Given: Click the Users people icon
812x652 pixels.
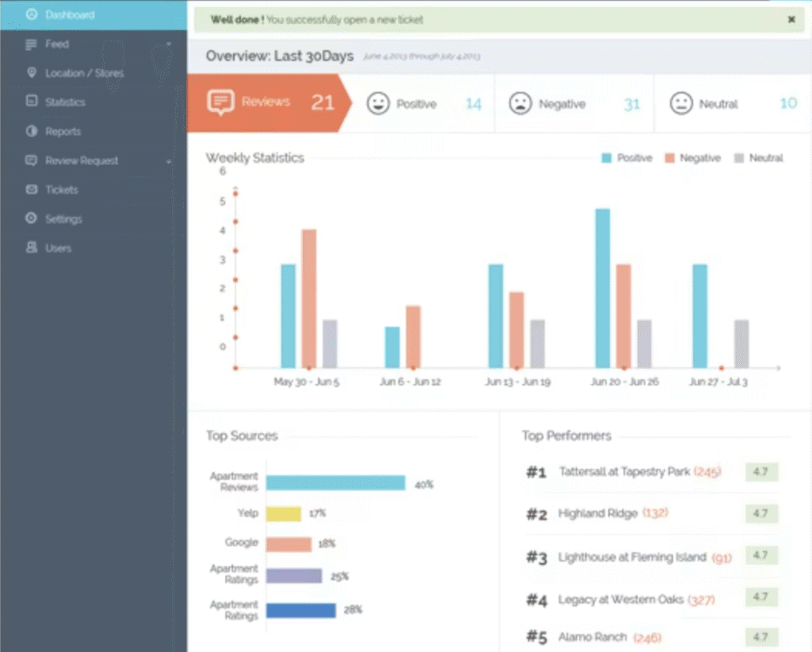Looking at the screenshot, I should click(31, 247).
